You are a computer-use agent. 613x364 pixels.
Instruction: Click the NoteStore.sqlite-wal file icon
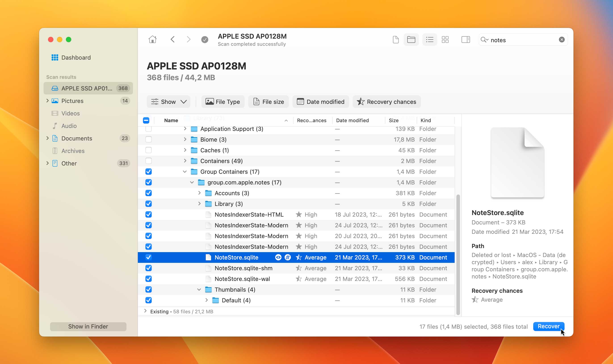pyautogui.click(x=208, y=279)
